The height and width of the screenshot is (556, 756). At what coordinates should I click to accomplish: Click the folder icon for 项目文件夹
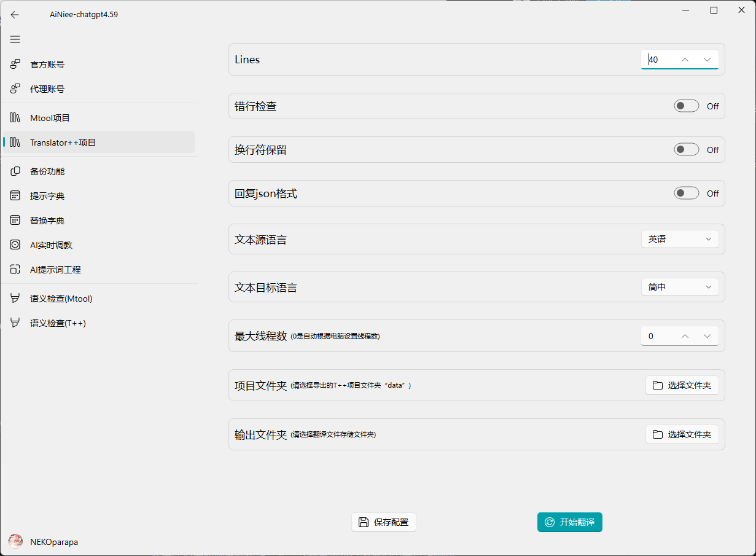pyautogui.click(x=658, y=385)
